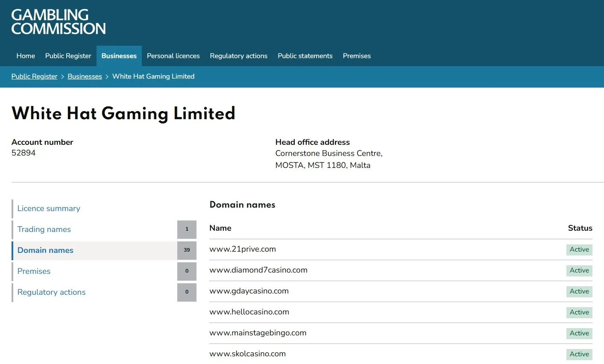Viewport: 604px width, 364px height.
Task: Click Active status for www.21prive.com
Action: 579,250
